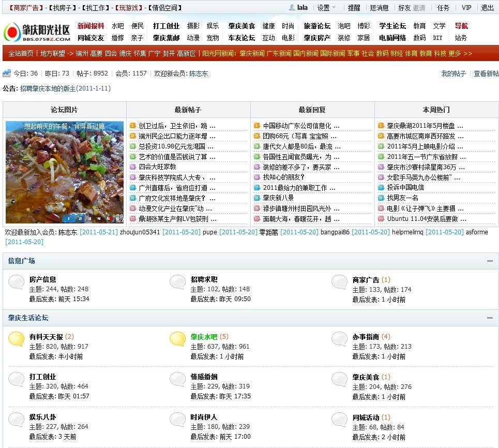Click the 肇庆美食 forum bubble icon
Screen dimensions: 499x448
340,379
